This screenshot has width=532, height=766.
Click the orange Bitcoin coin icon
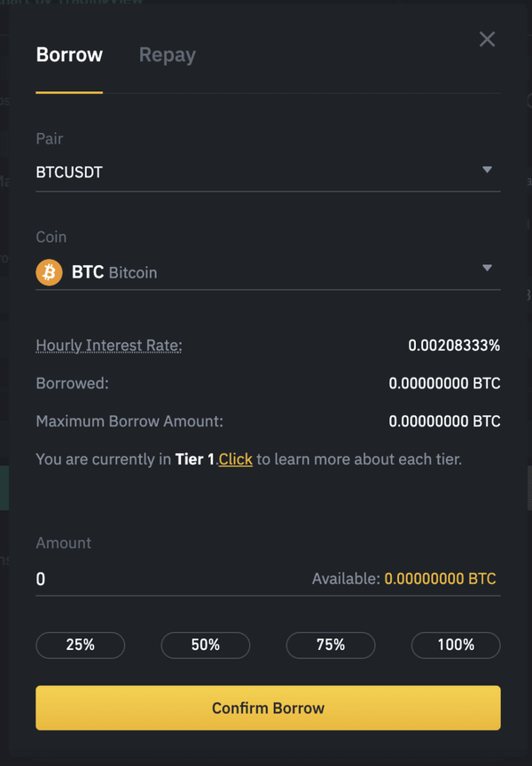(49, 272)
